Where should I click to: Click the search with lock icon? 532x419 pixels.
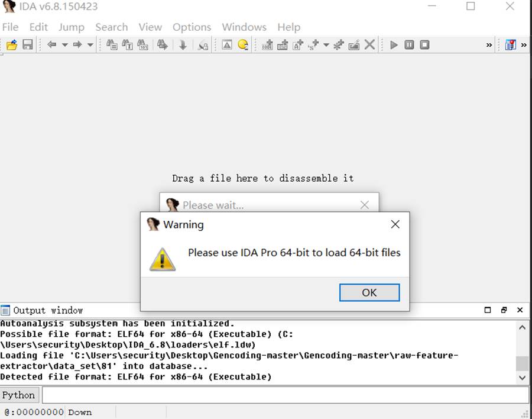[203, 45]
